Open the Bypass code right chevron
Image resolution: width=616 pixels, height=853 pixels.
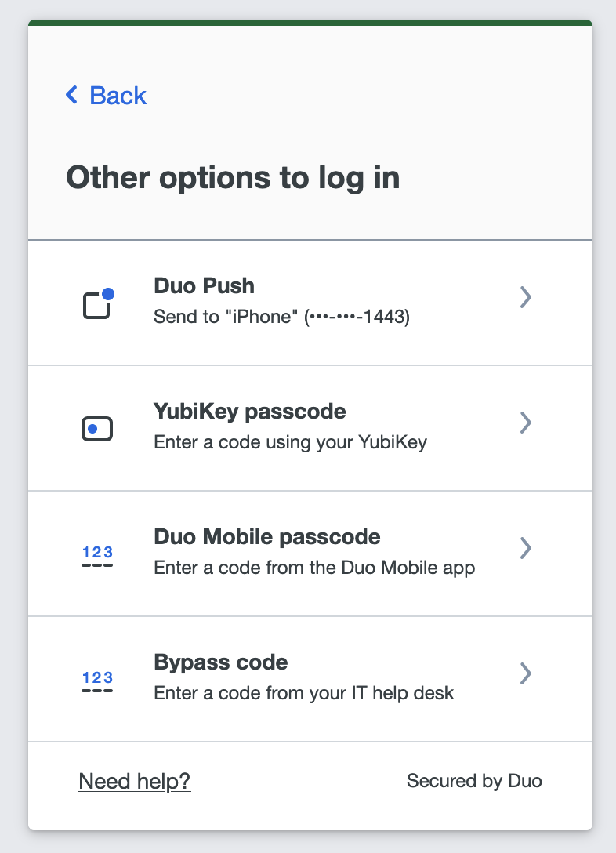pyautogui.click(x=526, y=673)
